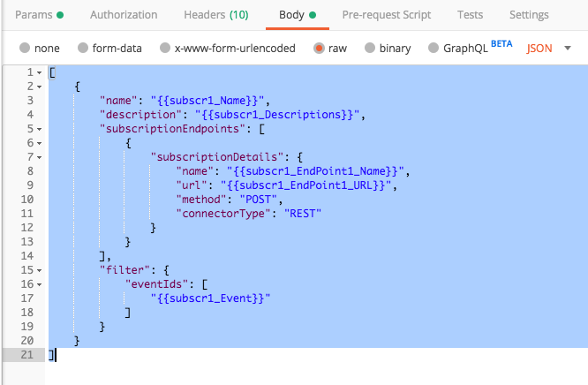
Task: Go to the Settings tab
Action: point(529,15)
